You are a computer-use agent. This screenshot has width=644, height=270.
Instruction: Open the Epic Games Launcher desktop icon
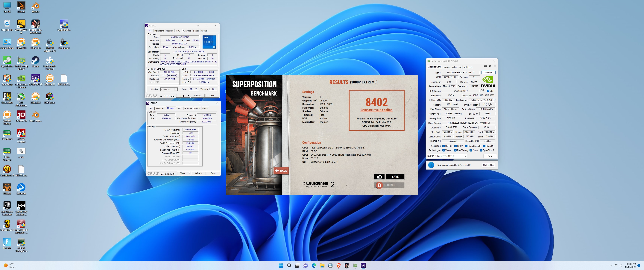[x=7, y=208]
